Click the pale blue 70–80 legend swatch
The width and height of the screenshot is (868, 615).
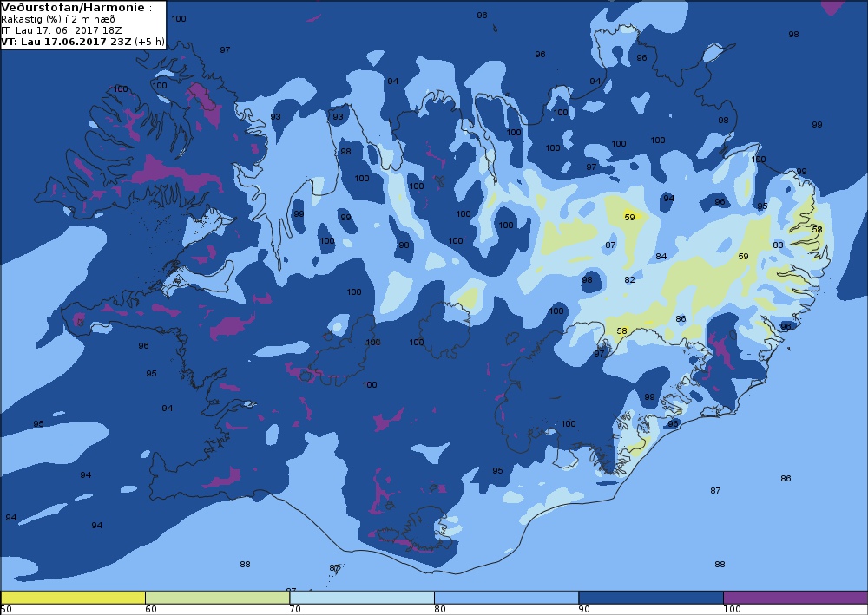coord(362,598)
